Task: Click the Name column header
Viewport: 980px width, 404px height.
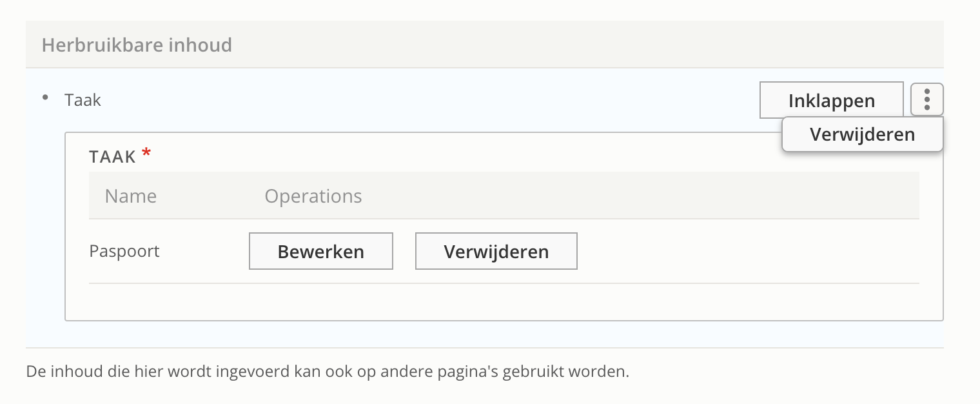Action: (131, 196)
